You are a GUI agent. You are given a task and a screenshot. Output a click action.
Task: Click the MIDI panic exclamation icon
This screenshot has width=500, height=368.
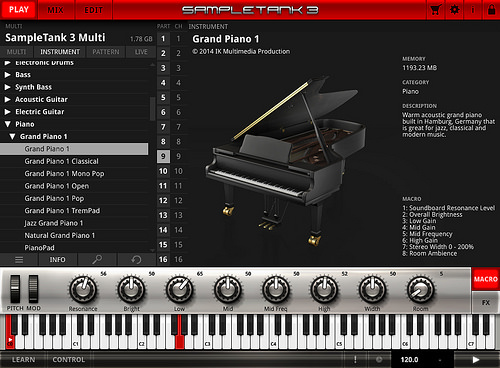tap(355, 360)
